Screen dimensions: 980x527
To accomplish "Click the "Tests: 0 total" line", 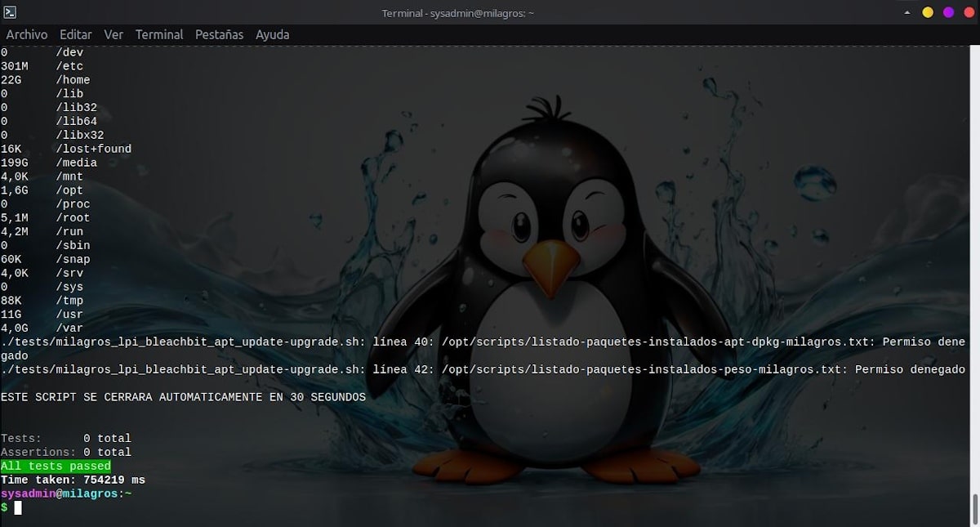I will click(x=66, y=438).
